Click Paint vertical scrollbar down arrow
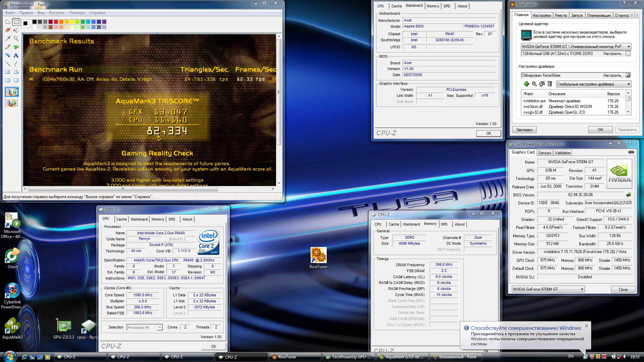 click(x=279, y=183)
